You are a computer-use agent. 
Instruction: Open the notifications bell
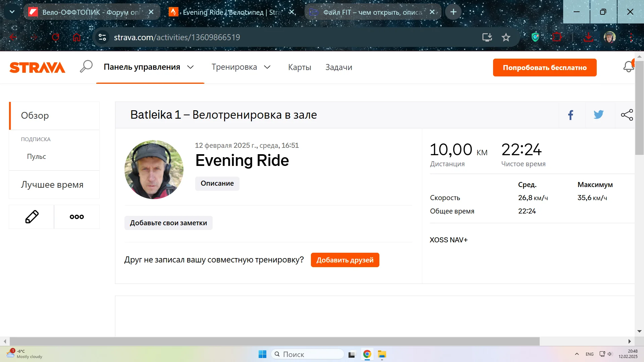point(629,67)
